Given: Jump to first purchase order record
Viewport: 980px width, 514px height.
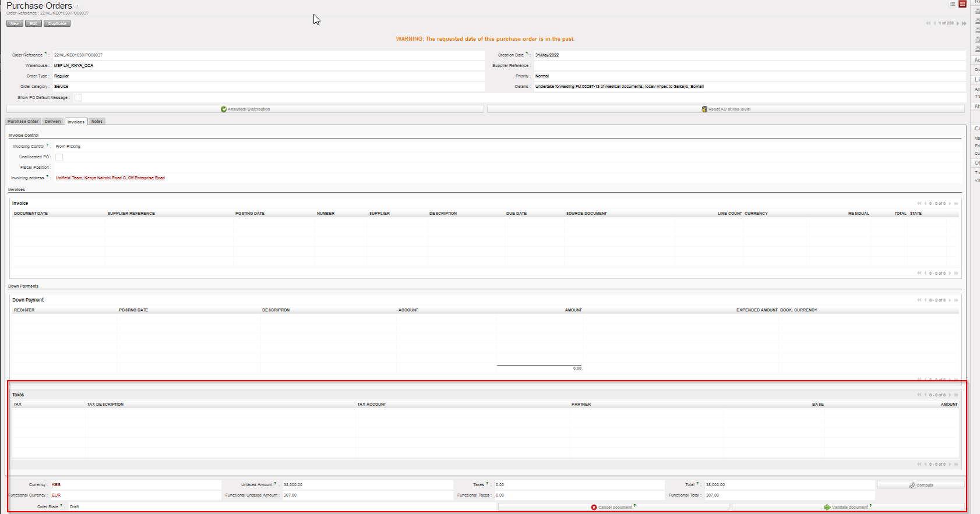Looking at the screenshot, I should [928, 23].
